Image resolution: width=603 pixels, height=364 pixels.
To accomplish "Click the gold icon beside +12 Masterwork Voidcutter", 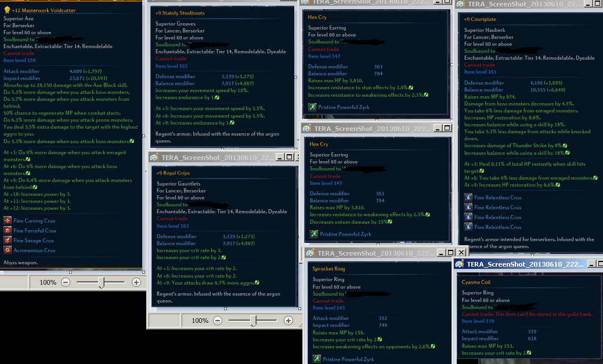I will point(7,10).
